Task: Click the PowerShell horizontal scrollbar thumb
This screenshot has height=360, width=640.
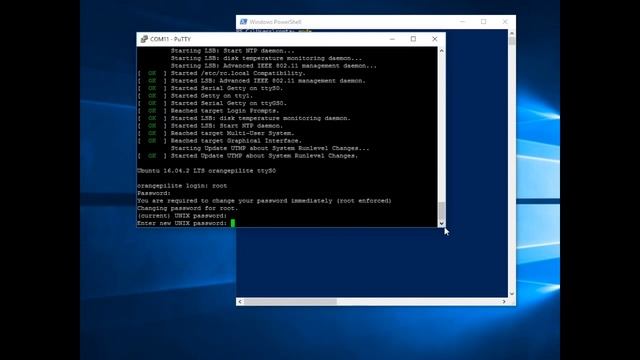Action: click(290, 302)
